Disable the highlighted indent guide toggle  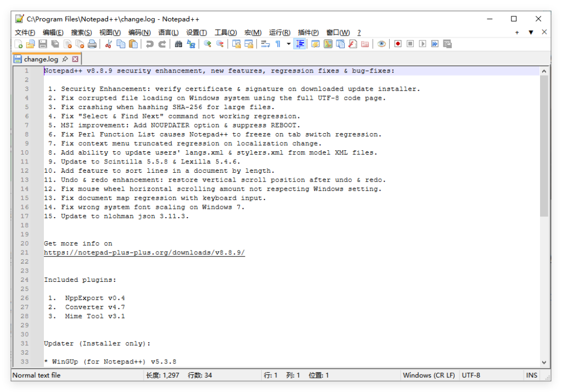[300, 44]
